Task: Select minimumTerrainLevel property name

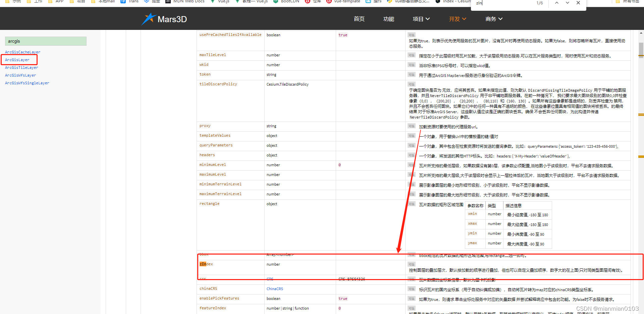Action: coord(220,184)
